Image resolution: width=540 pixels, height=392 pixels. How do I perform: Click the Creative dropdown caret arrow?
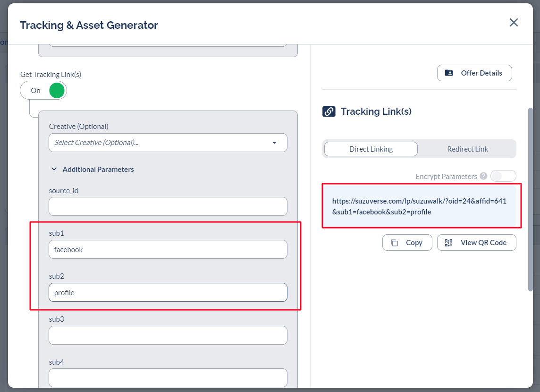(274, 143)
